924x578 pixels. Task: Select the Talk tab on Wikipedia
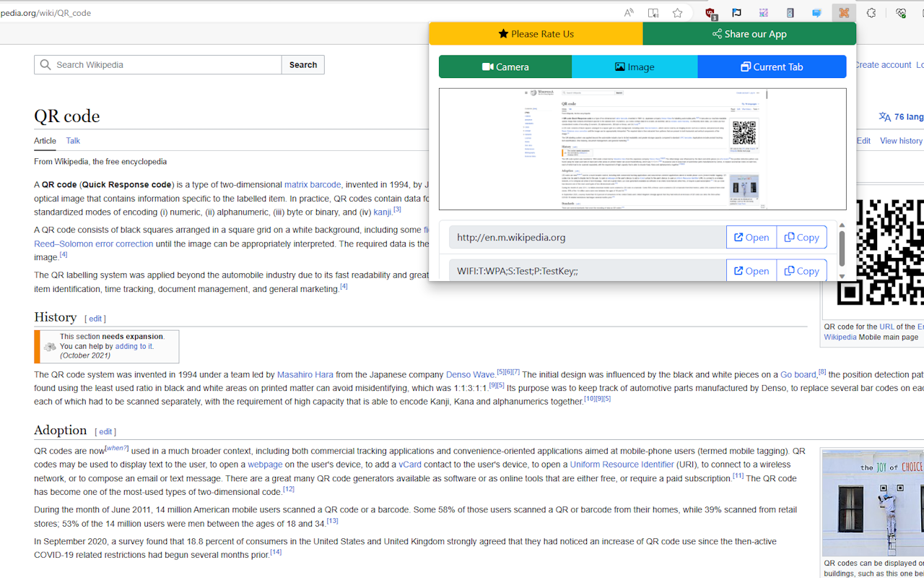click(x=72, y=141)
